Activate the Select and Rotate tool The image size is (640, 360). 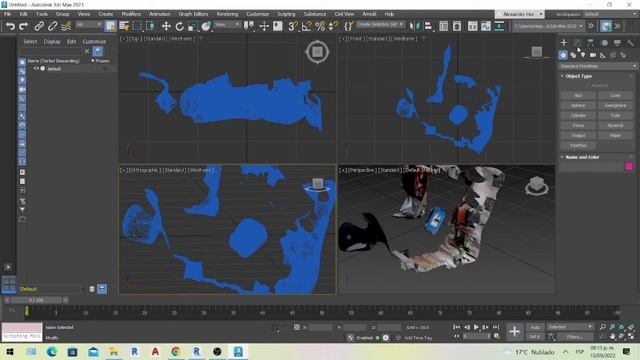coord(179,27)
